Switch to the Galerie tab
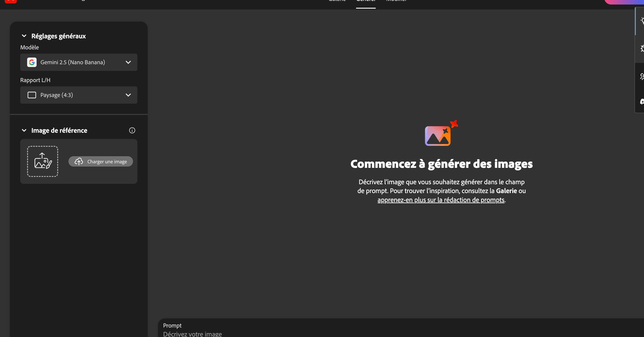 337,1
